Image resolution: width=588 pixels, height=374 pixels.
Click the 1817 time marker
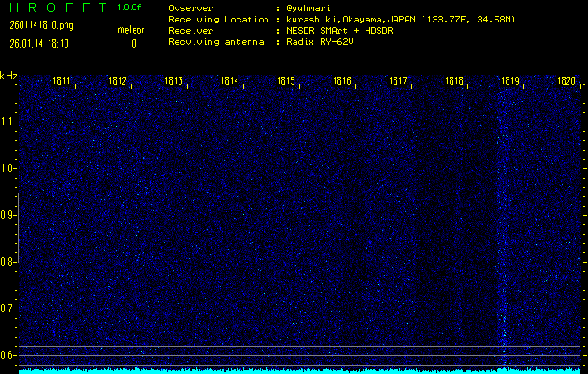click(398, 81)
